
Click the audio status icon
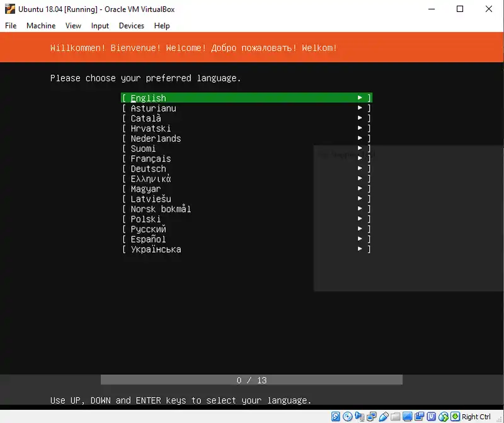point(359,417)
